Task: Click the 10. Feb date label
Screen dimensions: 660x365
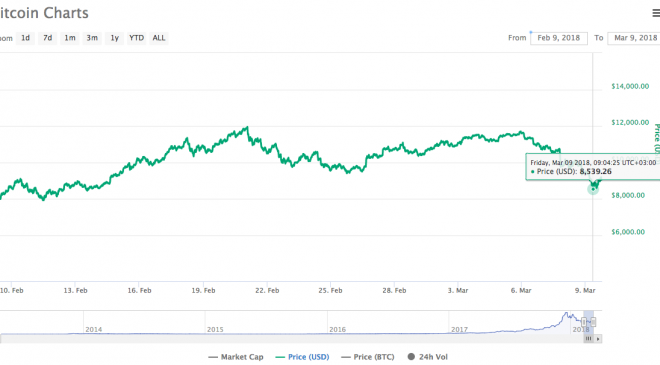Action: click(12, 290)
